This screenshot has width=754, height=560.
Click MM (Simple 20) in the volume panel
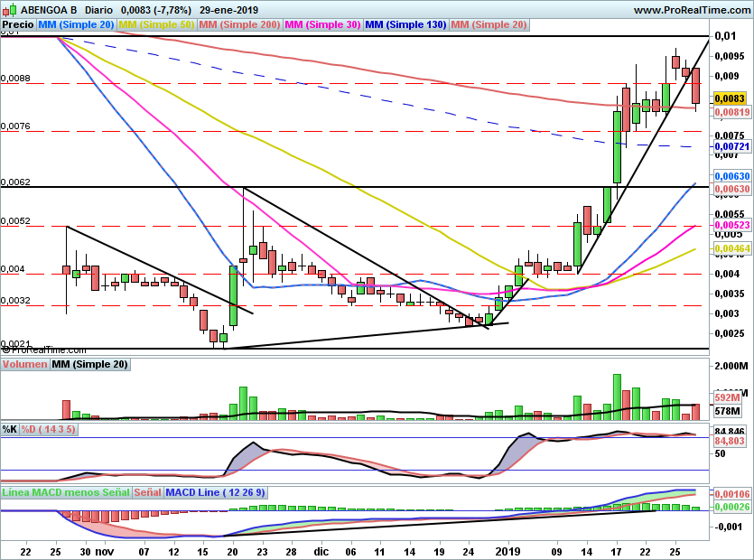89,365
